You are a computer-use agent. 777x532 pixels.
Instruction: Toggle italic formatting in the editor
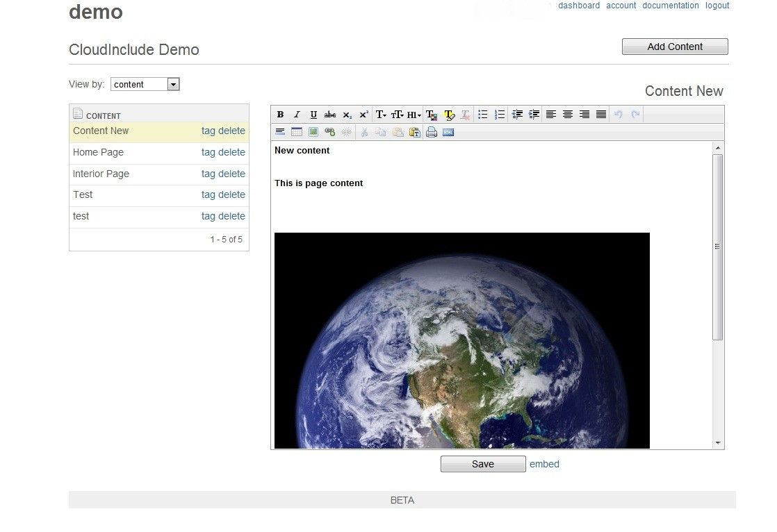pyautogui.click(x=297, y=115)
